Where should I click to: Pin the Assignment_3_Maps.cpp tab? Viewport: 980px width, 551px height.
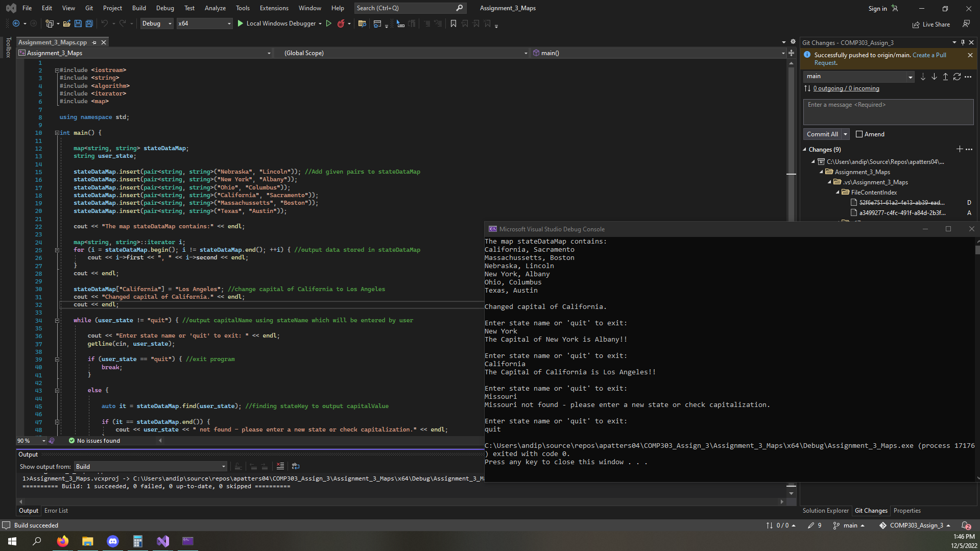tap(94, 42)
